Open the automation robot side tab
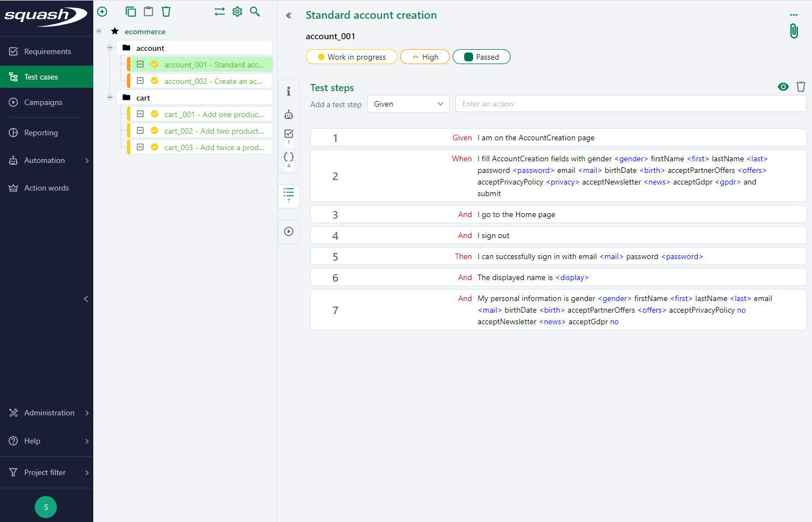Image resolution: width=812 pixels, height=522 pixels. pos(289,115)
